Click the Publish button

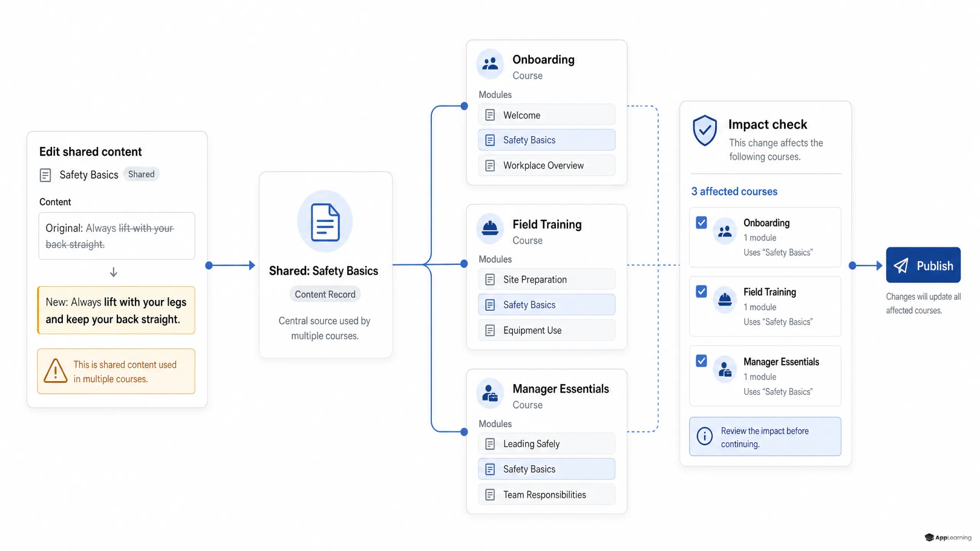coord(923,265)
